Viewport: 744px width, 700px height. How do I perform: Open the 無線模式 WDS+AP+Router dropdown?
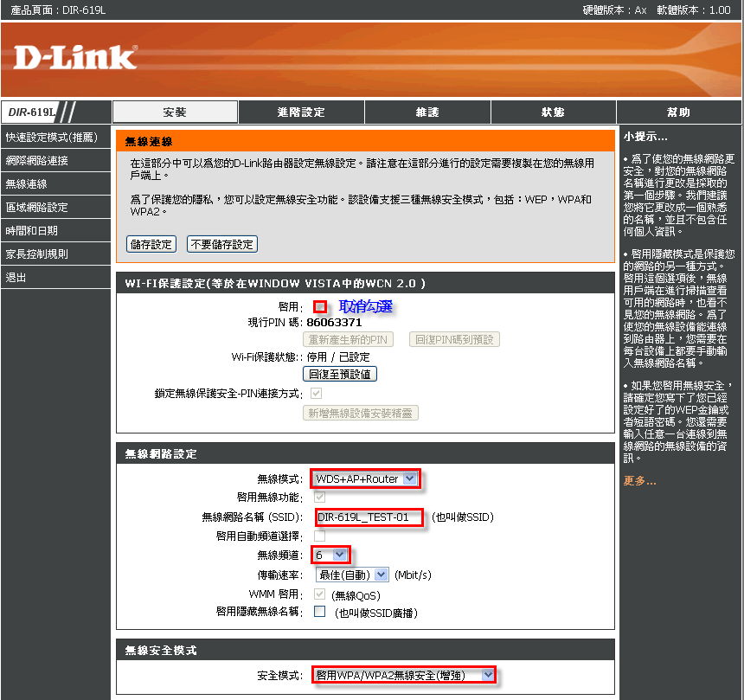pyautogui.click(x=365, y=478)
